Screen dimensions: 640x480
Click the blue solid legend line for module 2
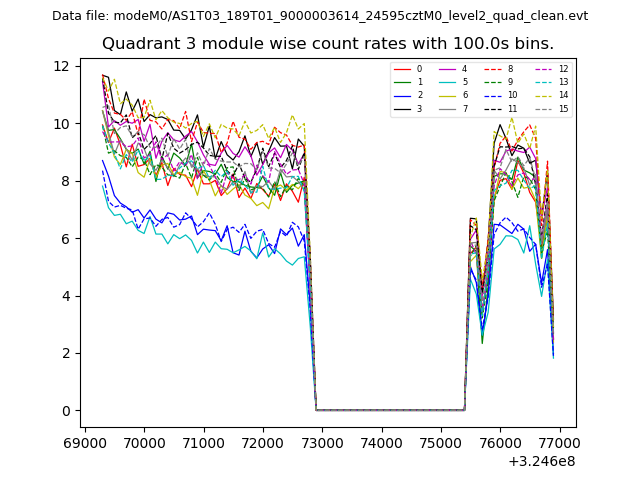point(402,95)
